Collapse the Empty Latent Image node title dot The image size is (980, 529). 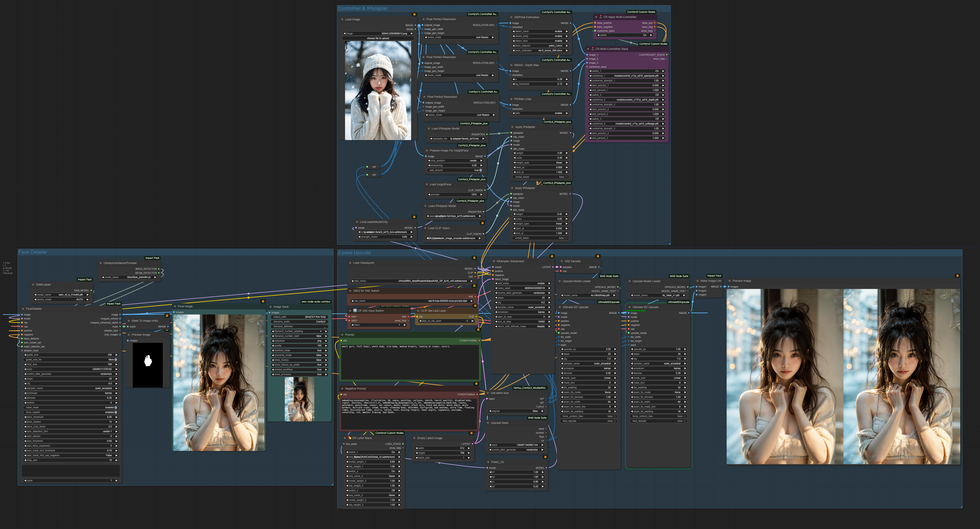pos(414,438)
